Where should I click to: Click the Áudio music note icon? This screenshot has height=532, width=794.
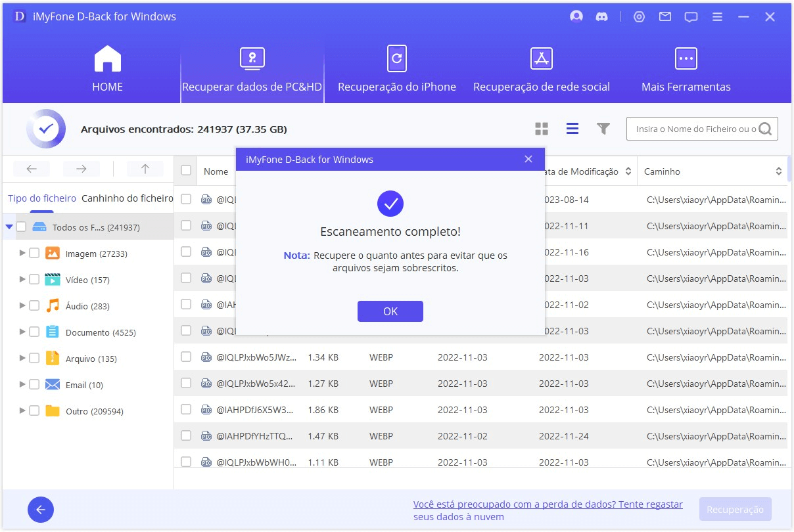click(53, 306)
